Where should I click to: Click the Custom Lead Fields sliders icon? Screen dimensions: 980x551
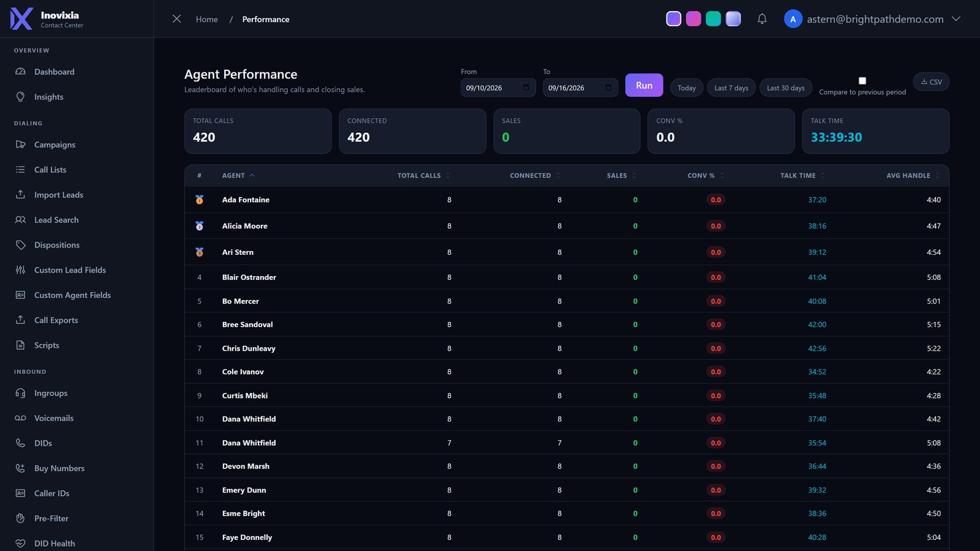click(x=20, y=270)
